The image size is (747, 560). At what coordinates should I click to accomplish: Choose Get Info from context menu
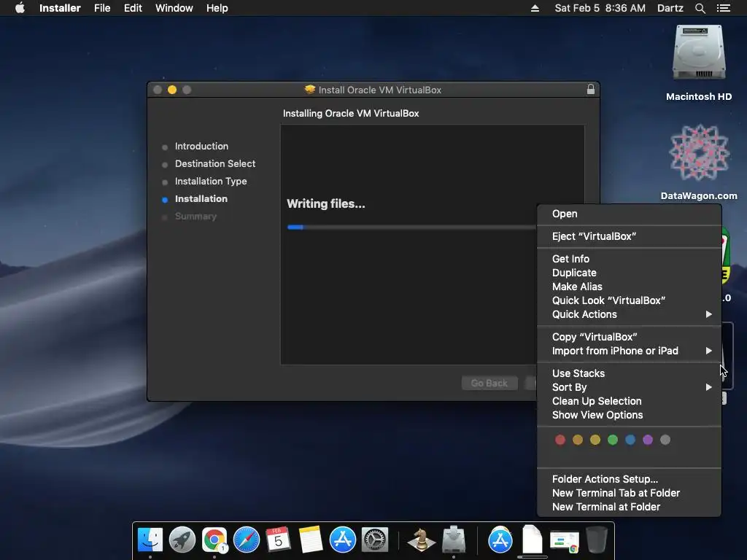(629, 259)
